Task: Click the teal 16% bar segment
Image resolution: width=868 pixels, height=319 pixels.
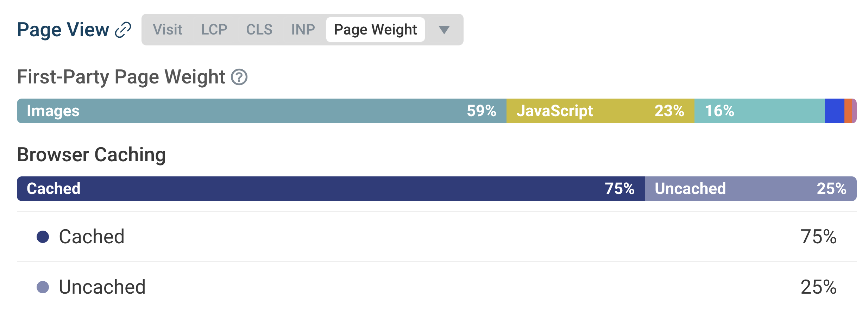Action: (759, 111)
